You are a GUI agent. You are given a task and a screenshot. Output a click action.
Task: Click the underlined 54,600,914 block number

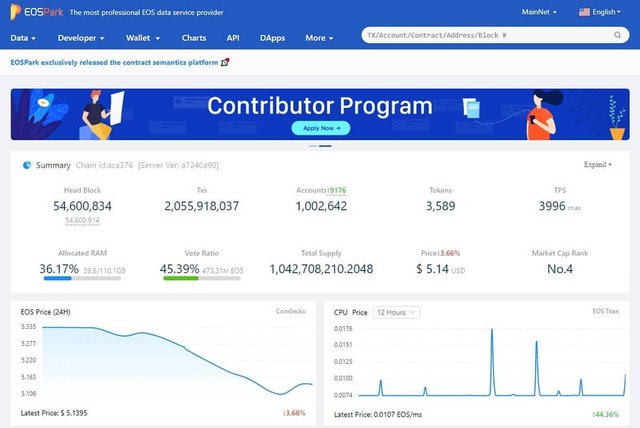(x=82, y=220)
